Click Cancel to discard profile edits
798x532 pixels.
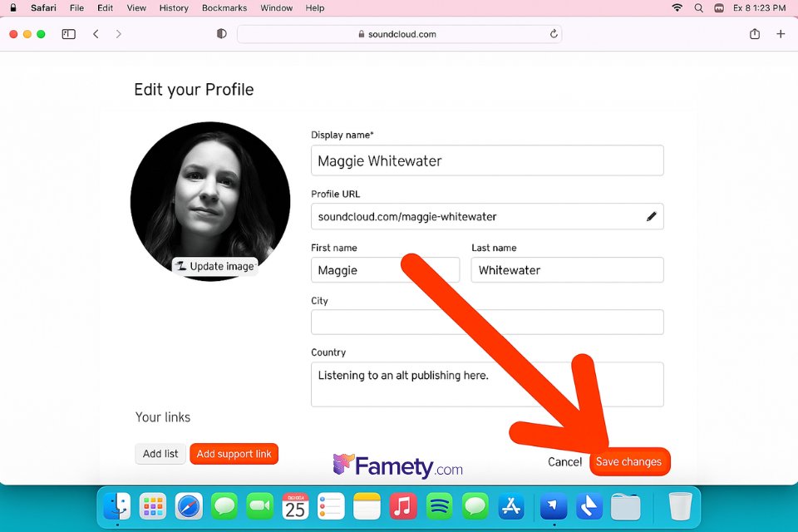pos(565,461)
